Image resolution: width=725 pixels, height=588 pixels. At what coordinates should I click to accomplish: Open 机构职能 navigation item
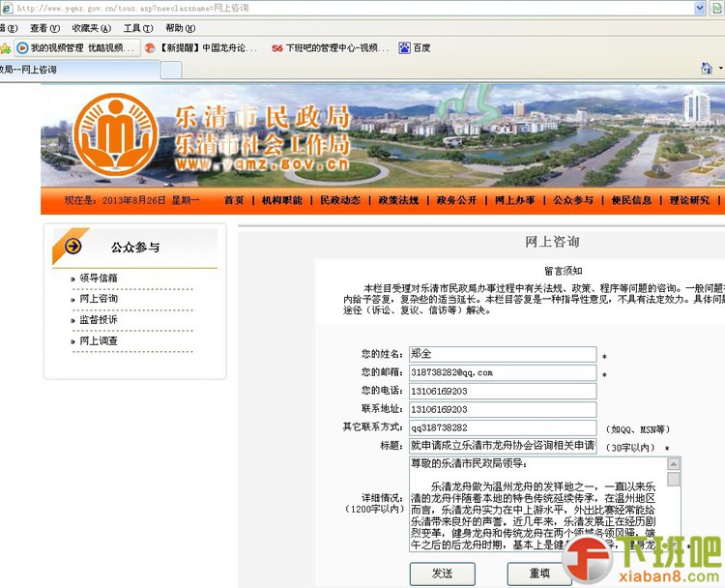[282, 200]
